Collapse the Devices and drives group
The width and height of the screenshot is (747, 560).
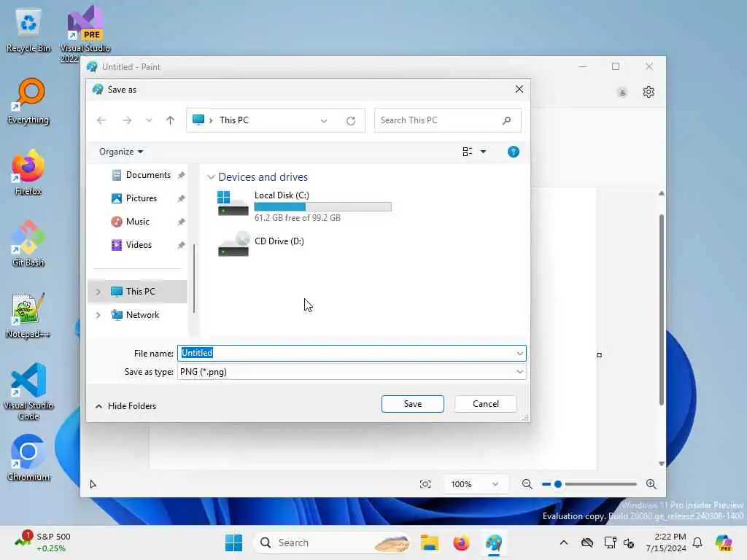(211, 177)
